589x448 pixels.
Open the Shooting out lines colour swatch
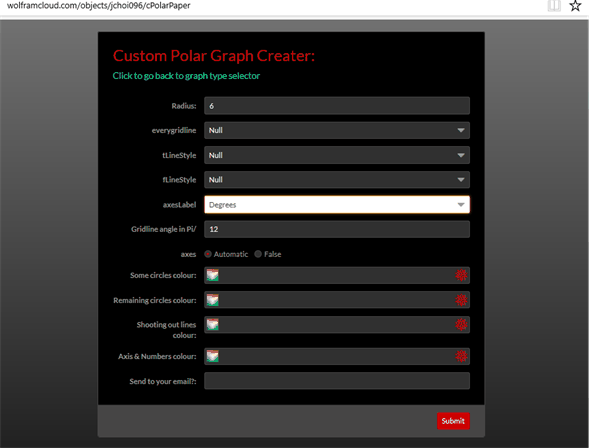[x=213, y=324]
